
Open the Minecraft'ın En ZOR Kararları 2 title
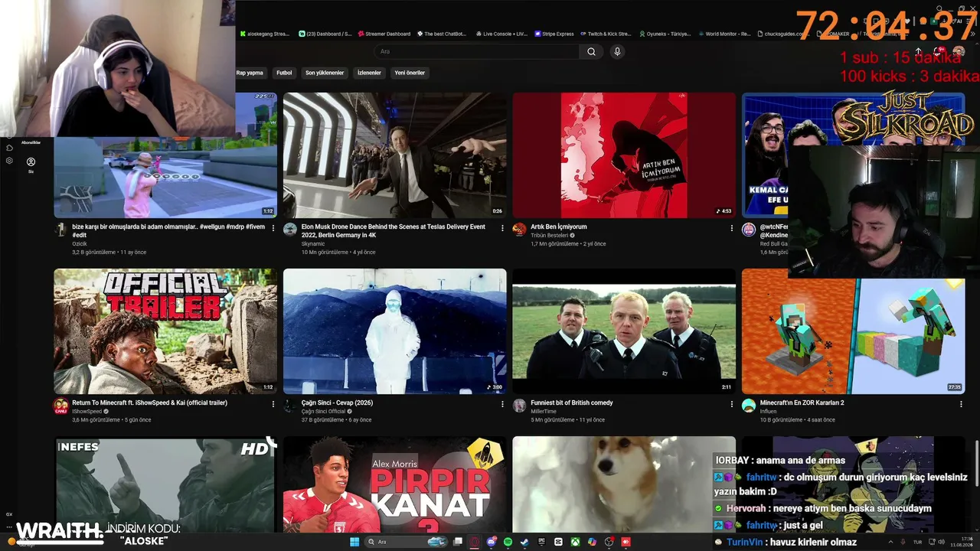pos(802,403)
